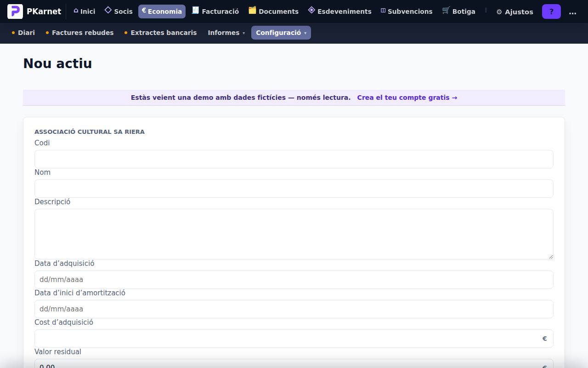Open the Subvencions section
The image size is (588, 368).
pos(407,11)
